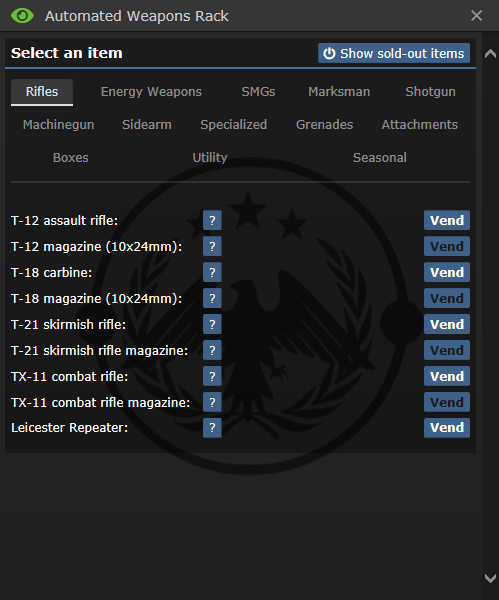The image size is (499, 600).
Task: Close the Automated Weapons Rack window
Action: (x=476, y=16)
